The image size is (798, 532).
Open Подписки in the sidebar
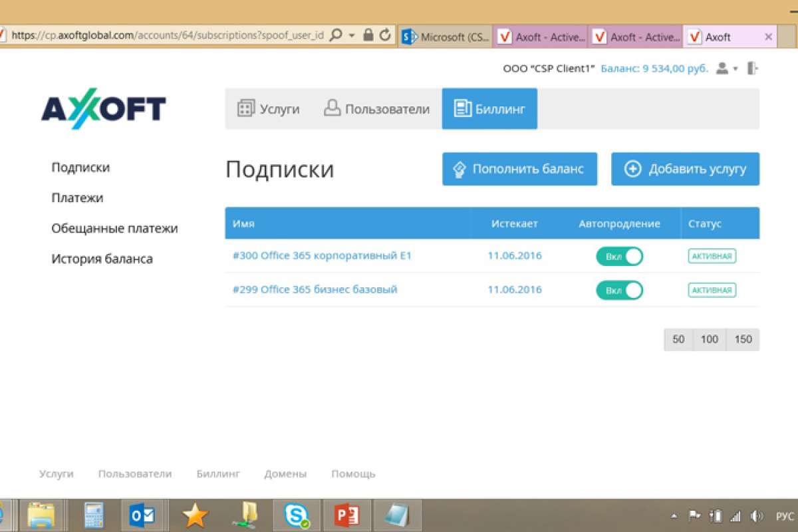(x=80, y=168)
